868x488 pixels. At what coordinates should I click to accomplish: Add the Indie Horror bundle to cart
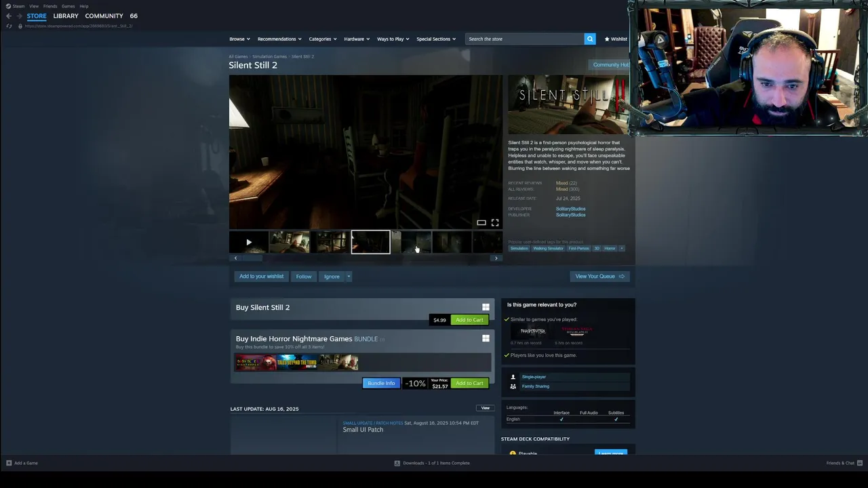469,383
